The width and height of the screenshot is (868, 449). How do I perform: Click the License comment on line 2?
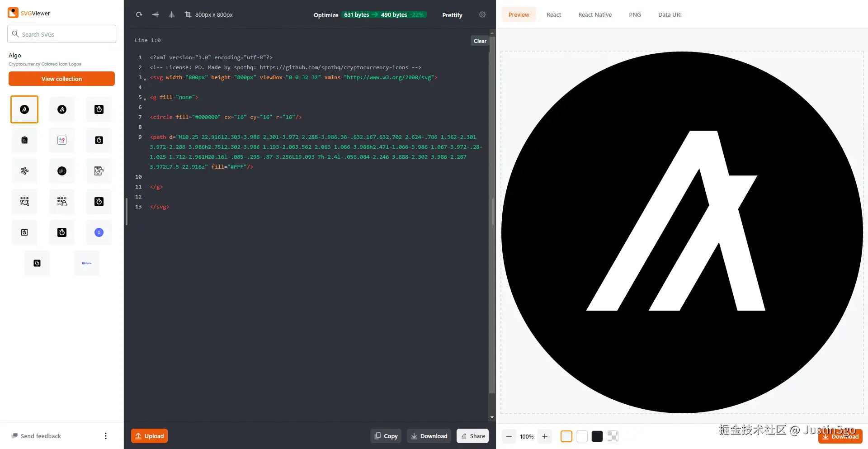pyautogui.click(x=285, y=67)
